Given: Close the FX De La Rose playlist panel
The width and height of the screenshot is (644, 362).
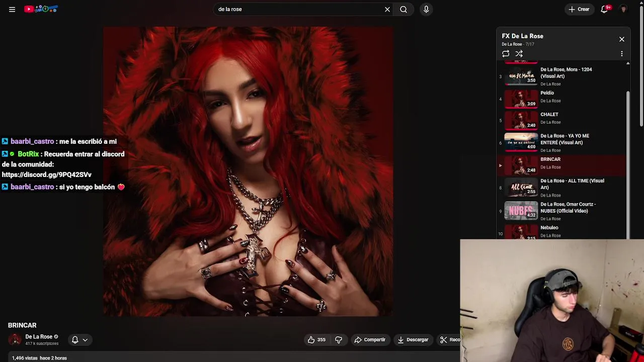Looking at the screenshot, I should pyautogui.click(x=622, y=39).
